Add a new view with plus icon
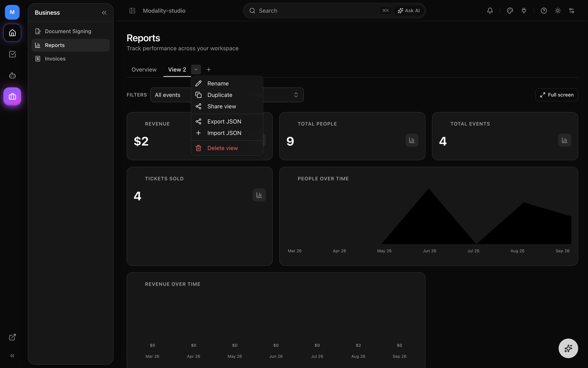 point(208,70)
